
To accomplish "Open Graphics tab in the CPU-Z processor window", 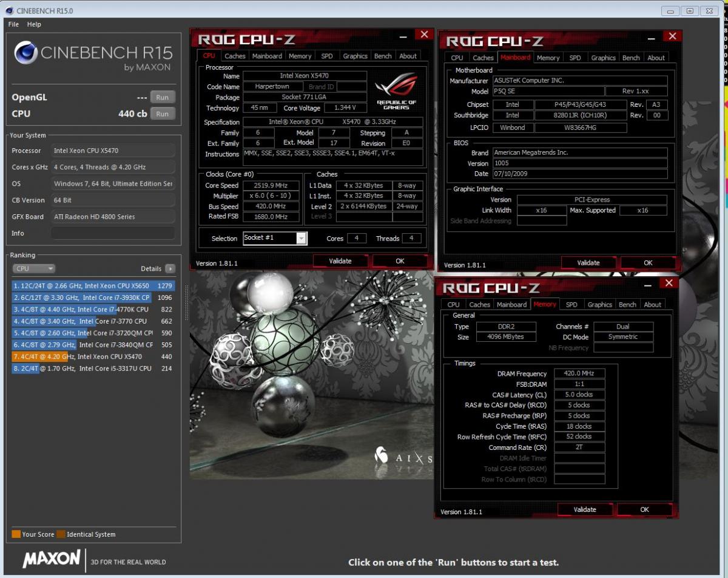I will (355, 56).
